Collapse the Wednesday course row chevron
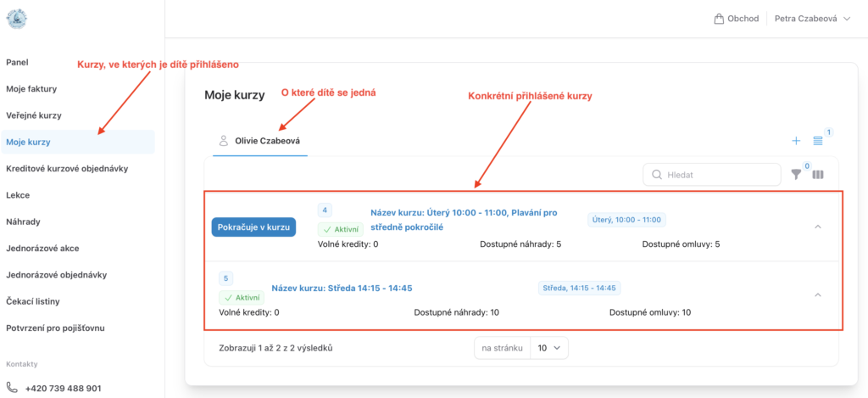 tap(817, 294)
